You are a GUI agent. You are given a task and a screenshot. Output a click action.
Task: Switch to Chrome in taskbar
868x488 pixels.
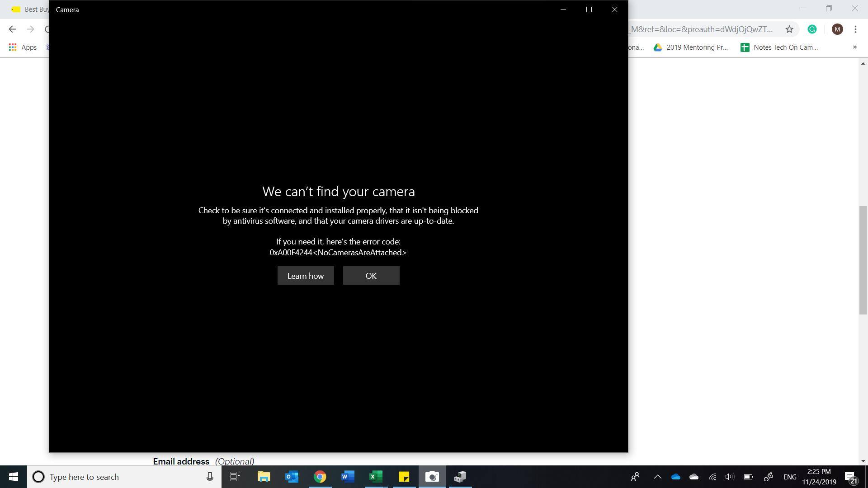pos(320,477)
